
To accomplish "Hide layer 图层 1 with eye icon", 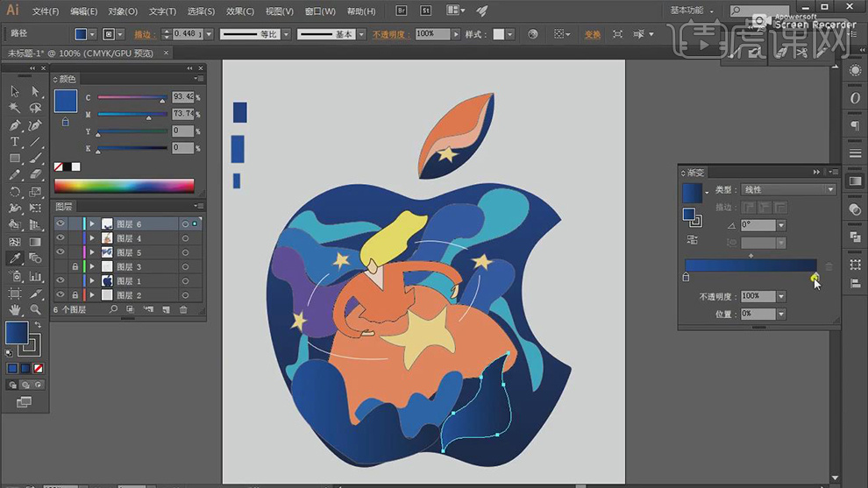I will (x=60, y=280).
